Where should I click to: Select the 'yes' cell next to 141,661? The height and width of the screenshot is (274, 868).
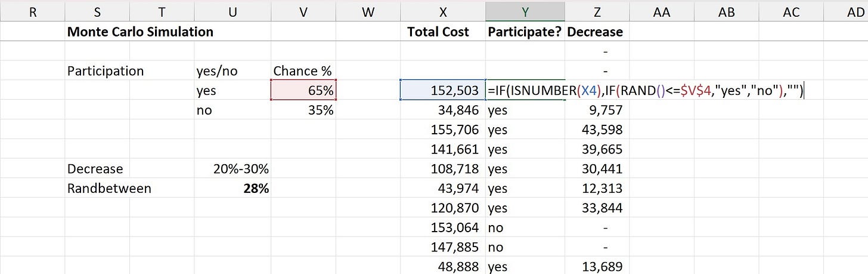(x=525, y=149)
